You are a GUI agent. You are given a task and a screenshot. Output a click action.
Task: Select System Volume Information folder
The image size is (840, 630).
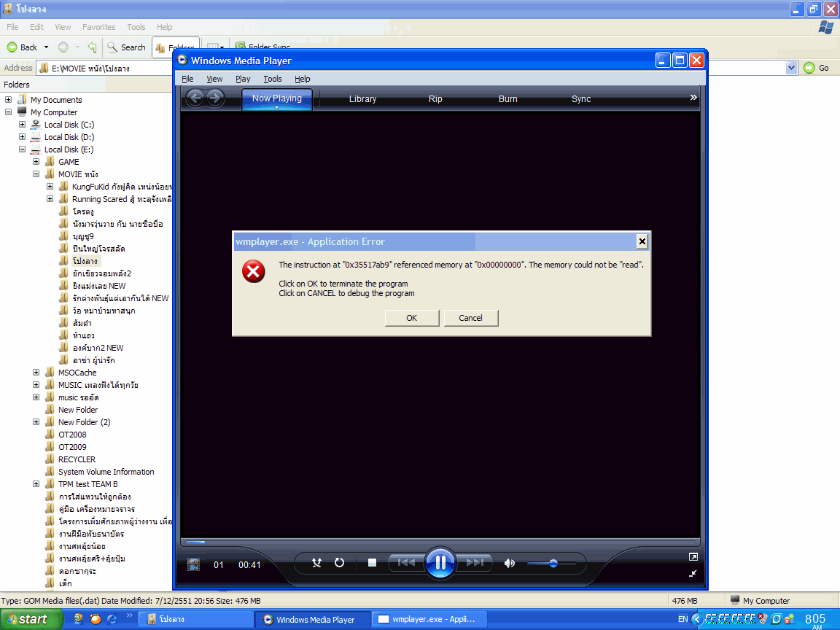106,472
